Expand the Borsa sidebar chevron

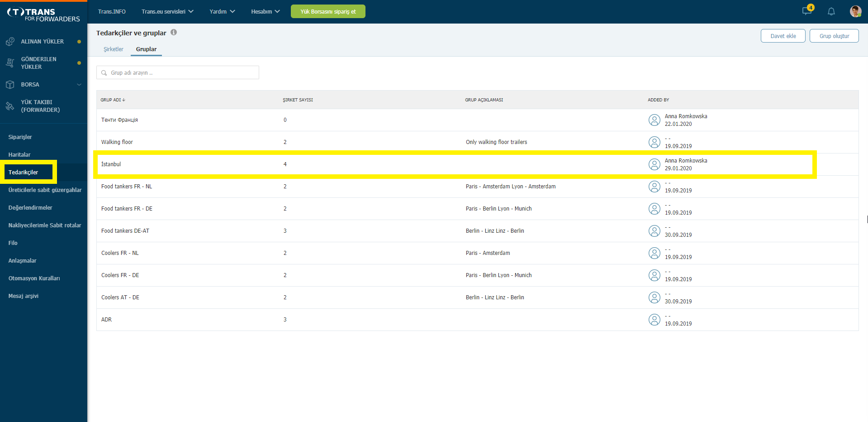79,85
